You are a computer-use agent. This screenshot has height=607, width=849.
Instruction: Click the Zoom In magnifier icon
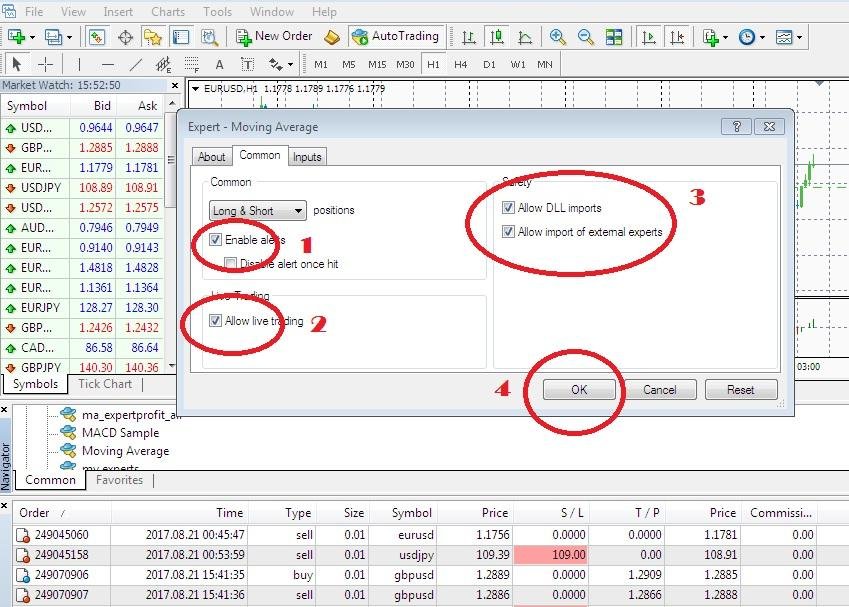[x=558, y=37]
